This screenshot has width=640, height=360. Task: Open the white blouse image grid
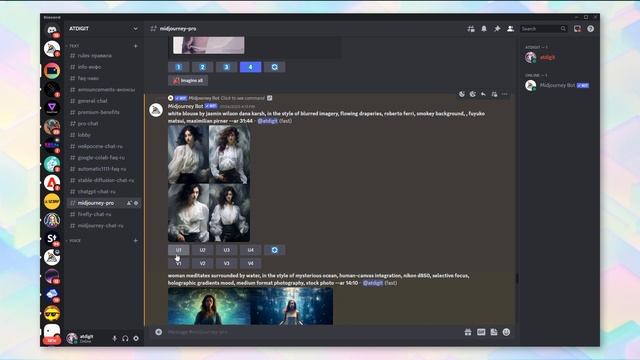click(x=209, y=183)
